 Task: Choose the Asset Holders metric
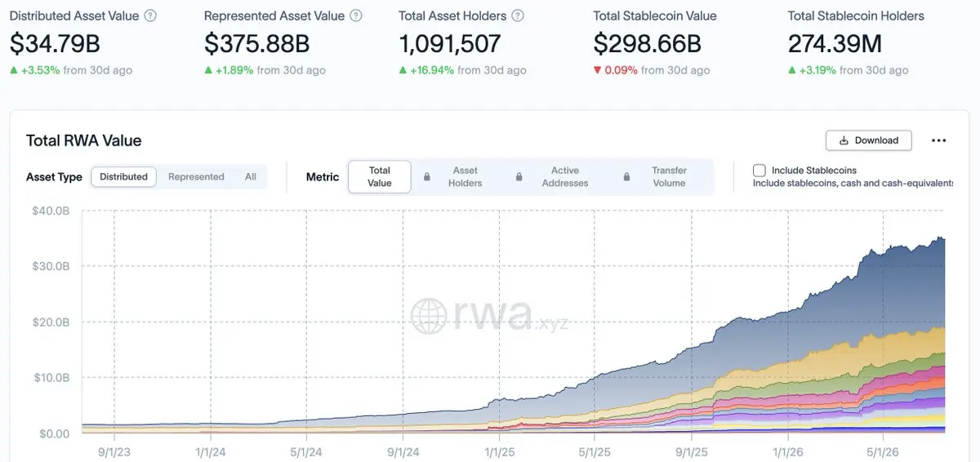(x=465, y=177)
